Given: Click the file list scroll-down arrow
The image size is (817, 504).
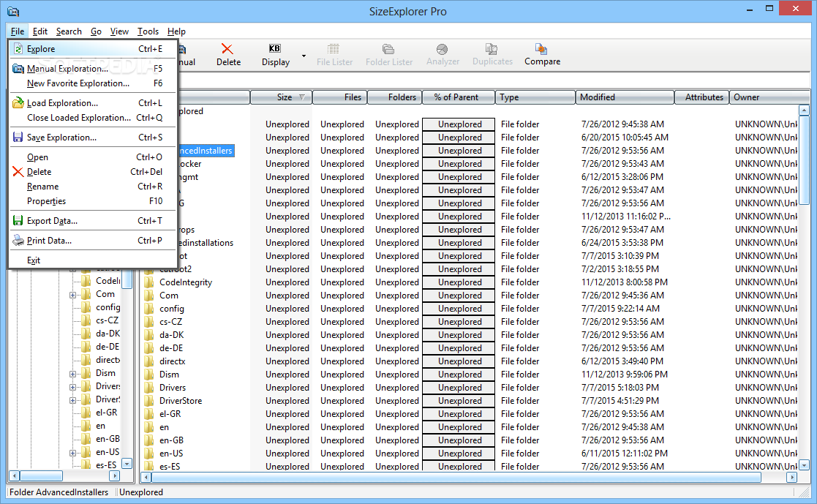Looking at the screenshot, I should [804, 465].
